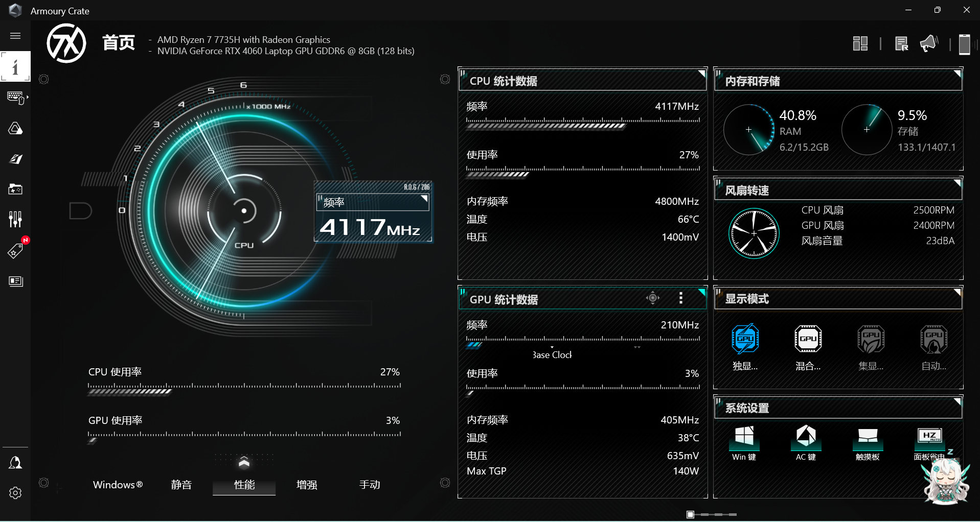Toggle the touchpad 触摸板 setting

click(x=868, y=443)
